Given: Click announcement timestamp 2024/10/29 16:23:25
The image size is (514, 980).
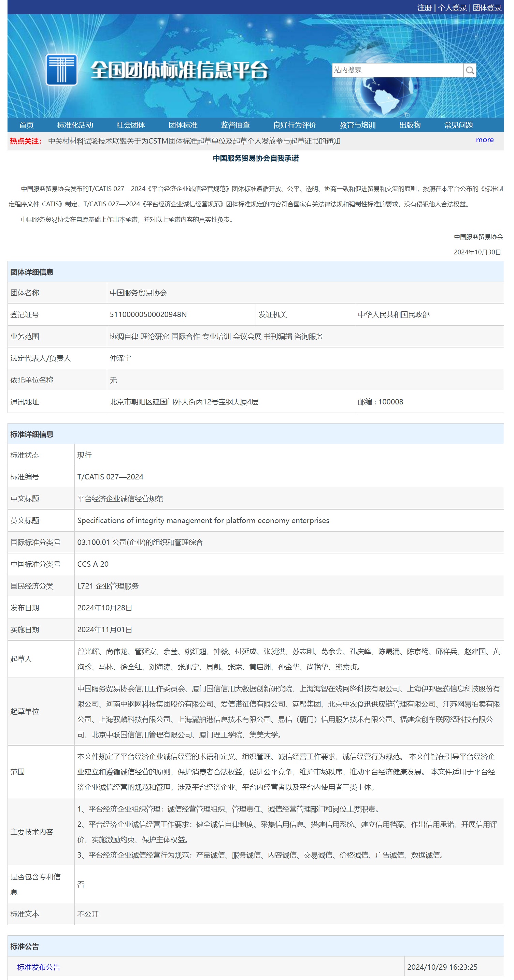Looking at the screenshot, I should [x=442, y=967].
